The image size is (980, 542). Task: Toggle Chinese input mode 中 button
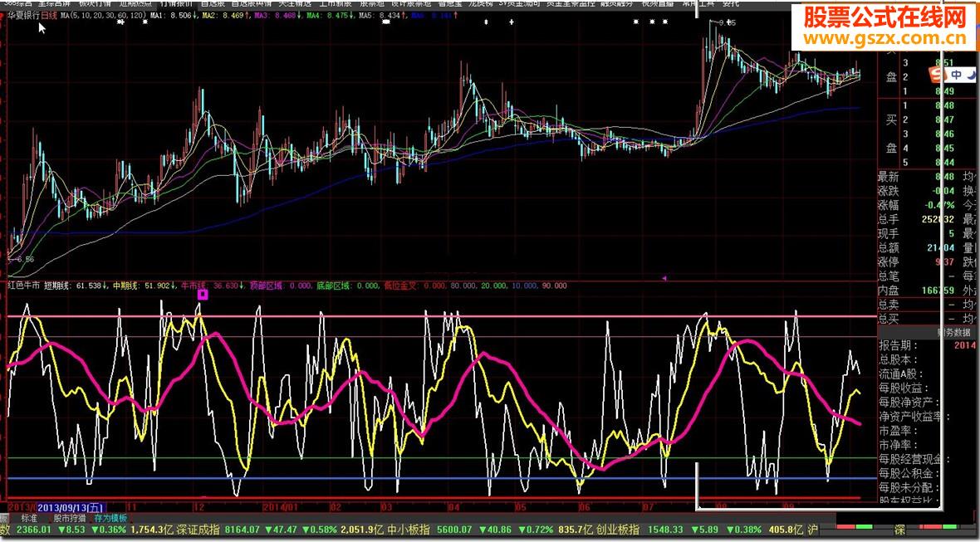coord(957,76)
